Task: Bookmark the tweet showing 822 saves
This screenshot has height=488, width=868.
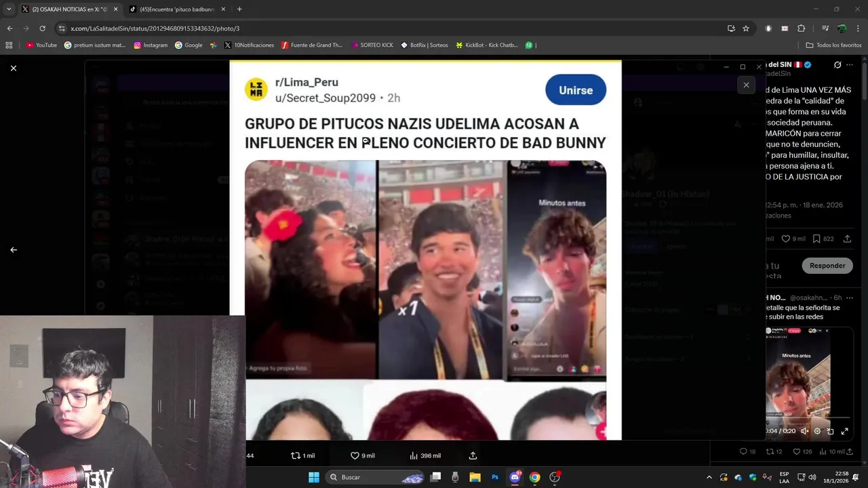Action: (x=823, y=239)
